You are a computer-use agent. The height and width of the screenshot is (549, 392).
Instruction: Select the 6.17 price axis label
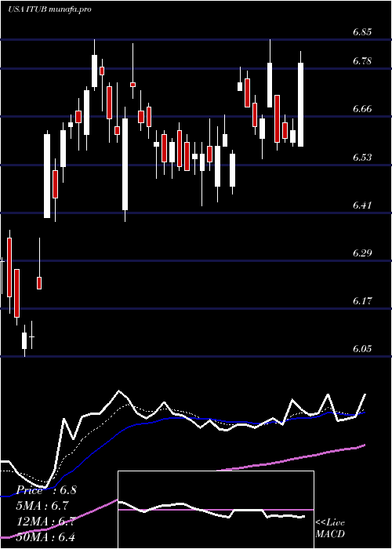point(362,300)
